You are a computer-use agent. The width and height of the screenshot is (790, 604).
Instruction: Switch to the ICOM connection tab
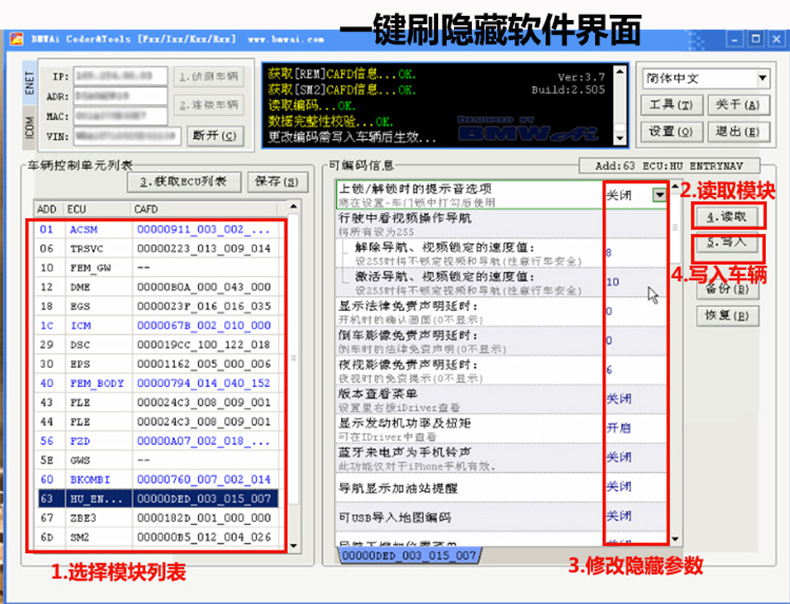[29, 127]
